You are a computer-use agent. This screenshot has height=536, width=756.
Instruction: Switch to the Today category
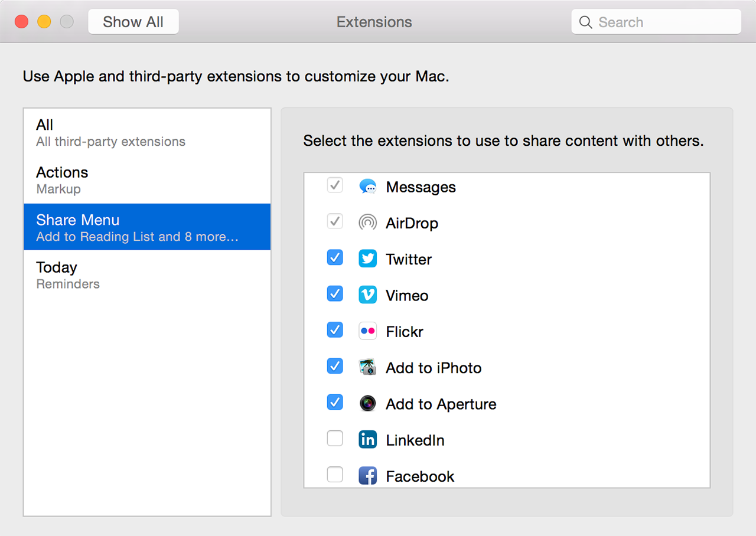coord(147,274)
